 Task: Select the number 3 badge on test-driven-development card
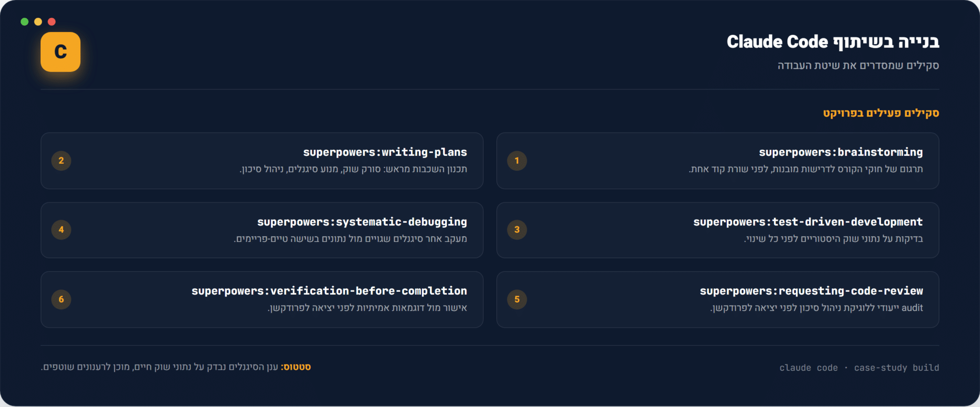[x=517, y=230]
